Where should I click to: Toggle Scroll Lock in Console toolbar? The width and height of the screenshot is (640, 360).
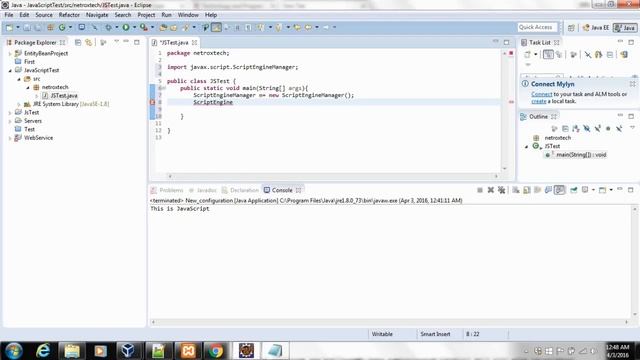(527, 190)
